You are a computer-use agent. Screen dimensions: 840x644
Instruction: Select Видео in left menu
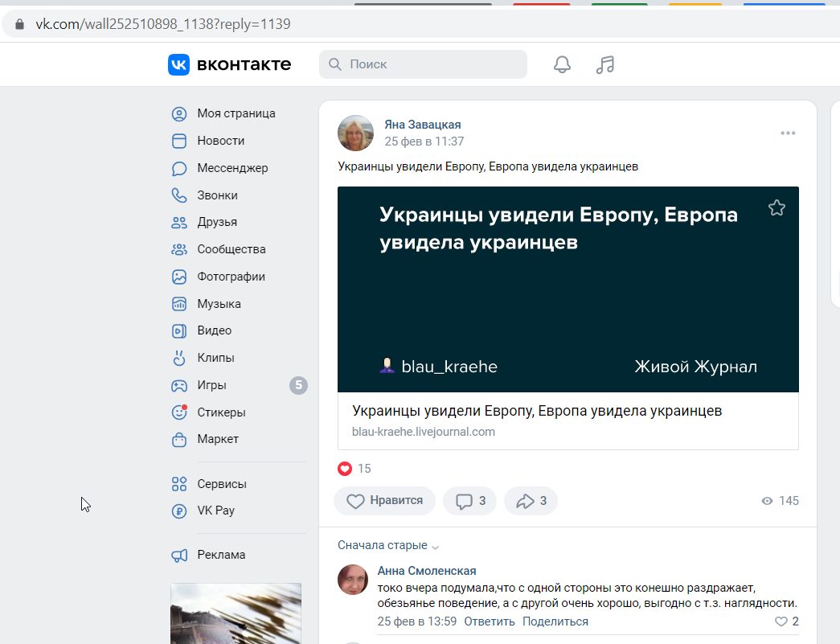pyautogui.click(x=215, y=330)
